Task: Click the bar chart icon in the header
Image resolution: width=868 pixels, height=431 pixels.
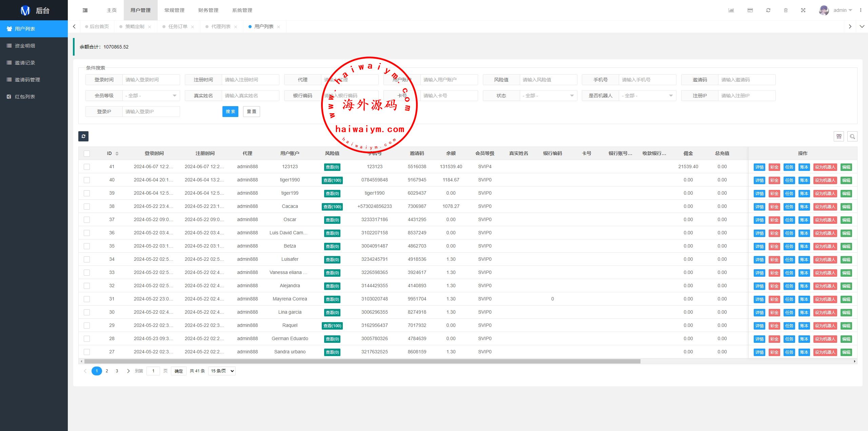Action: click(x=731, y=10)
